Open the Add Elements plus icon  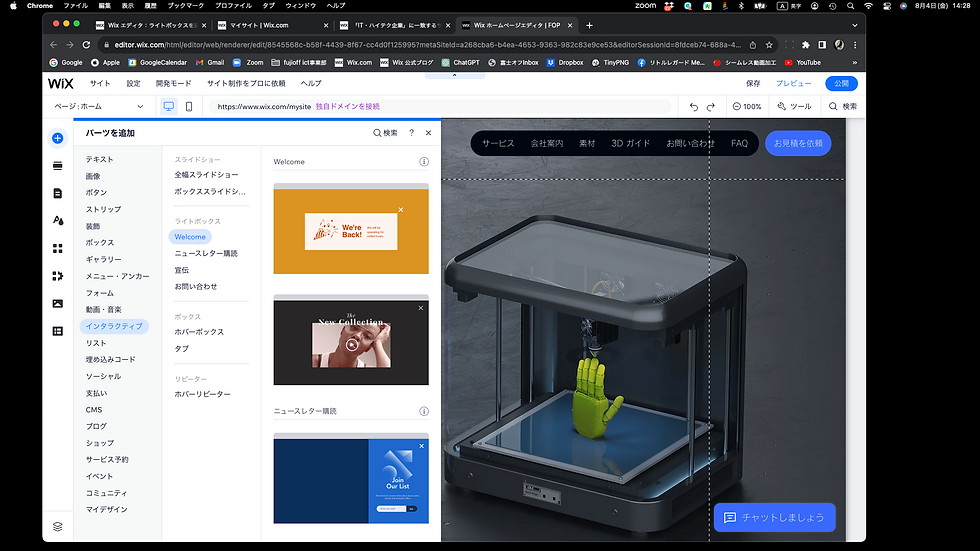[x=58, y=138]
